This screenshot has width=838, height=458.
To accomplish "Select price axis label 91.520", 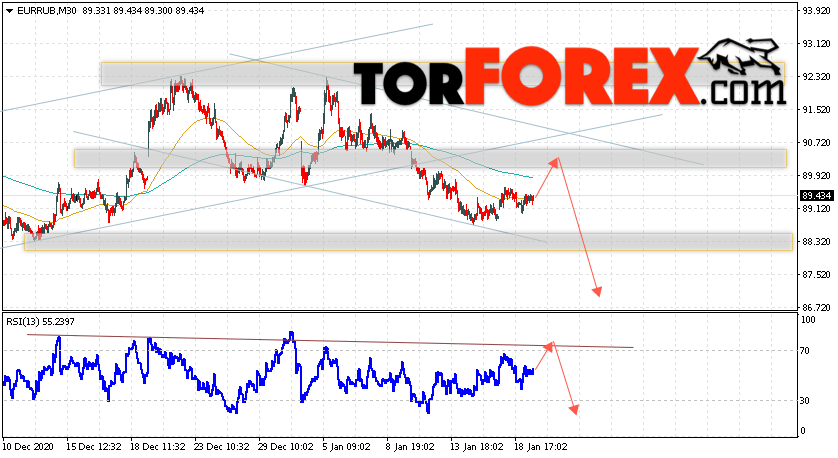I will point(817,110).
